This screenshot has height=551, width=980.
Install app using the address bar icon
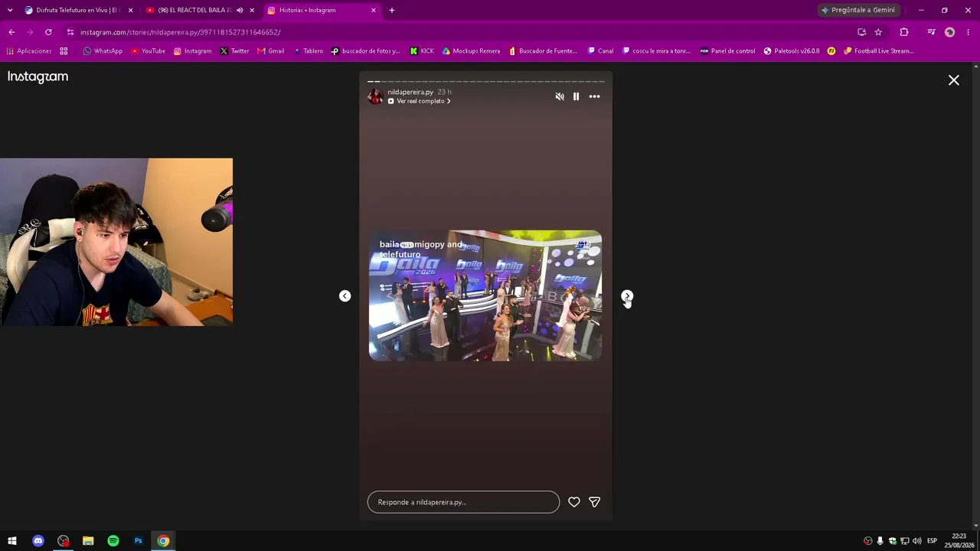tap(862, 32)
